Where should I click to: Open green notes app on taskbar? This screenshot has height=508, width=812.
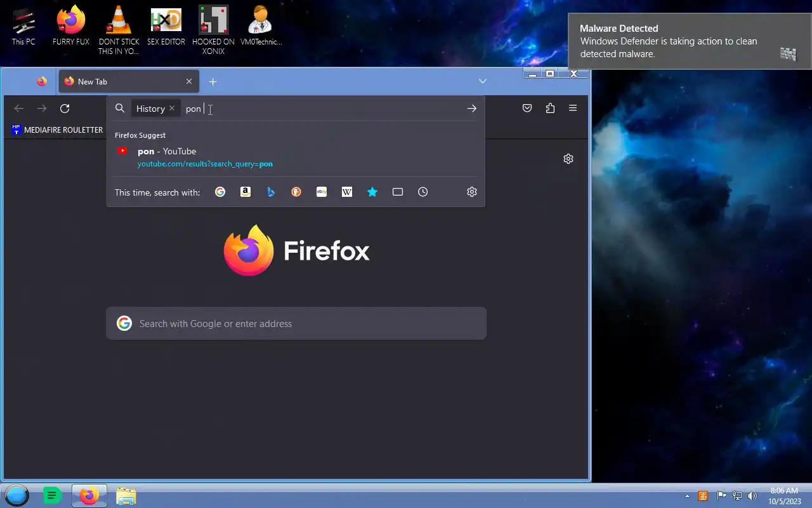52,495
